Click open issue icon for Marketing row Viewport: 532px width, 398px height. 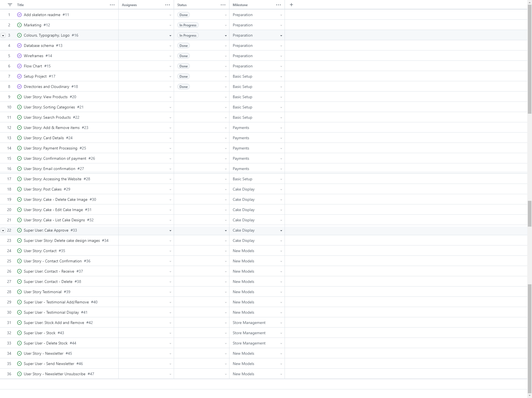pos(19,25)
